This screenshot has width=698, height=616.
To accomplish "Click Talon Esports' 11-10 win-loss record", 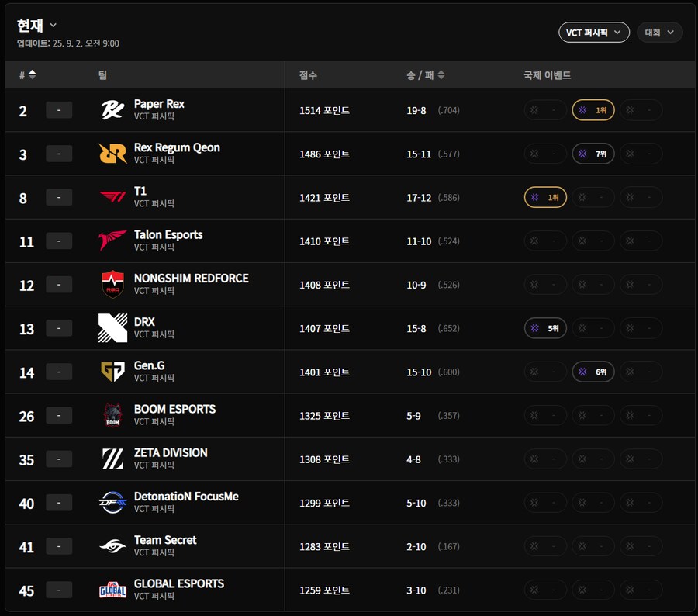I will pyautogui.click(x=419, y=241).
